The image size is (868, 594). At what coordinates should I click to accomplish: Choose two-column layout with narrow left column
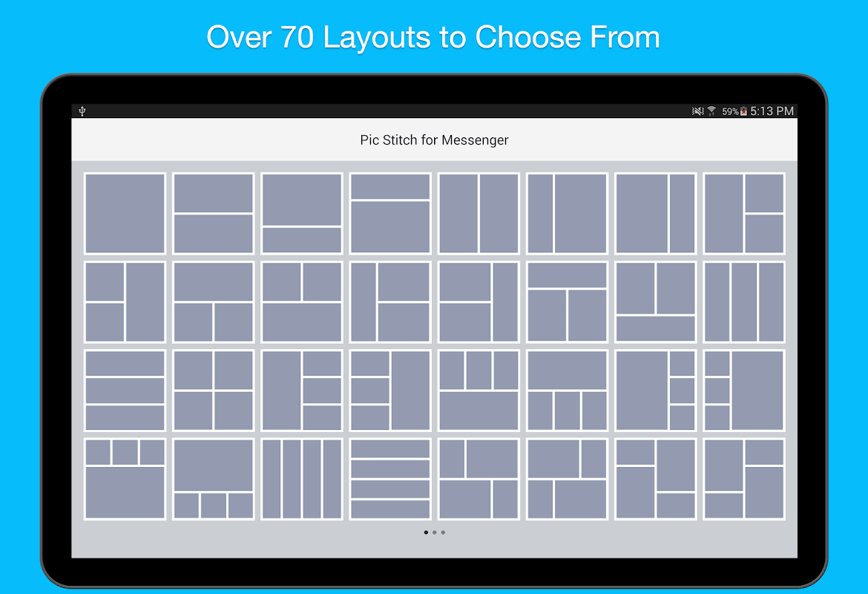click(x=567, y=213)
